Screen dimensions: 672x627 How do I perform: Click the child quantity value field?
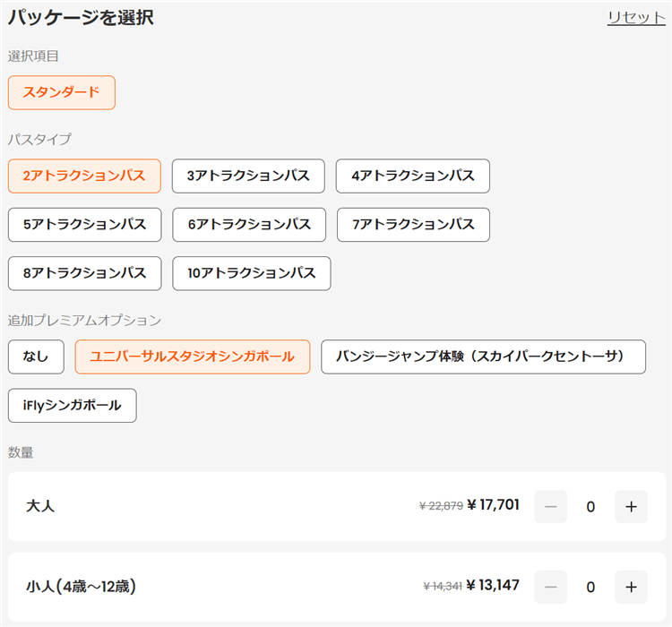click(x=590, y=588)
